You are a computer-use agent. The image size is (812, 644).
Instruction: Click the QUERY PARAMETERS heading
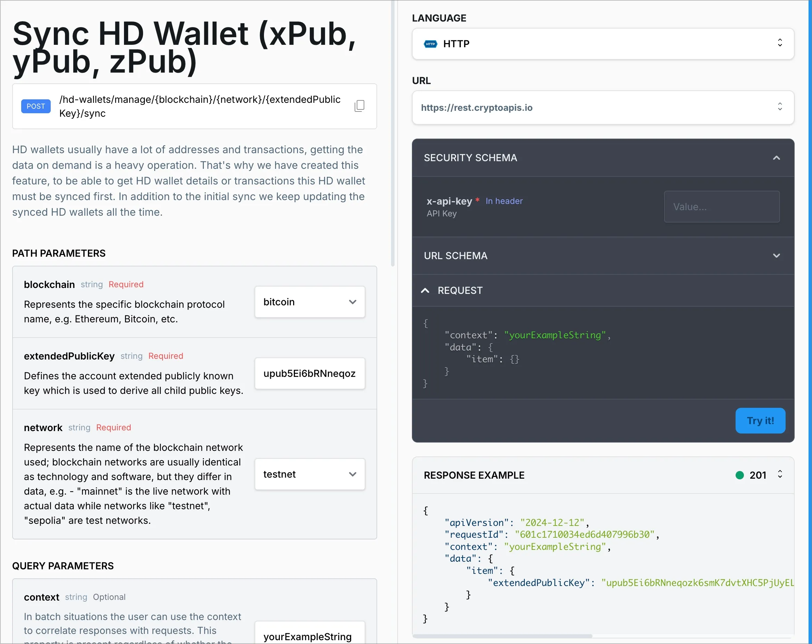pyautogui.click(x=63, y=565)
